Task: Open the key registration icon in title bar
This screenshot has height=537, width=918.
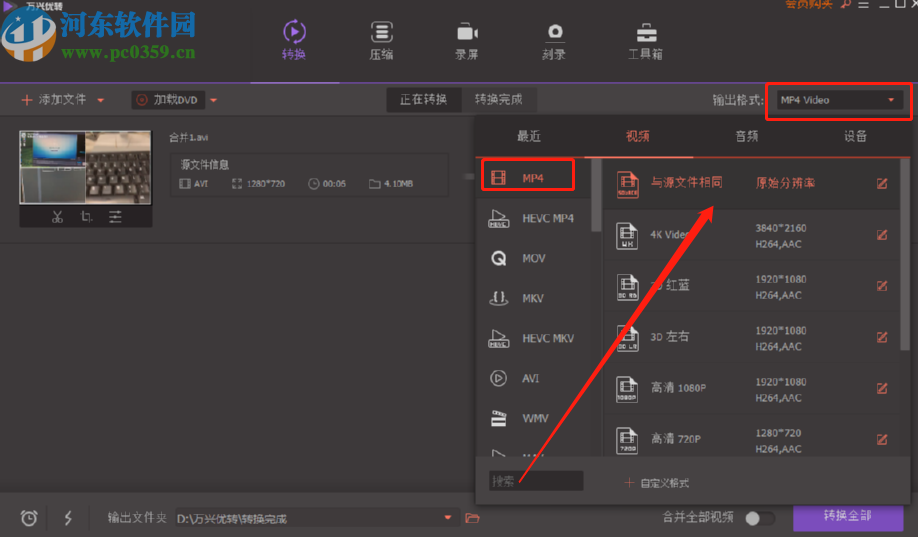Action: [x=845, y=4]
